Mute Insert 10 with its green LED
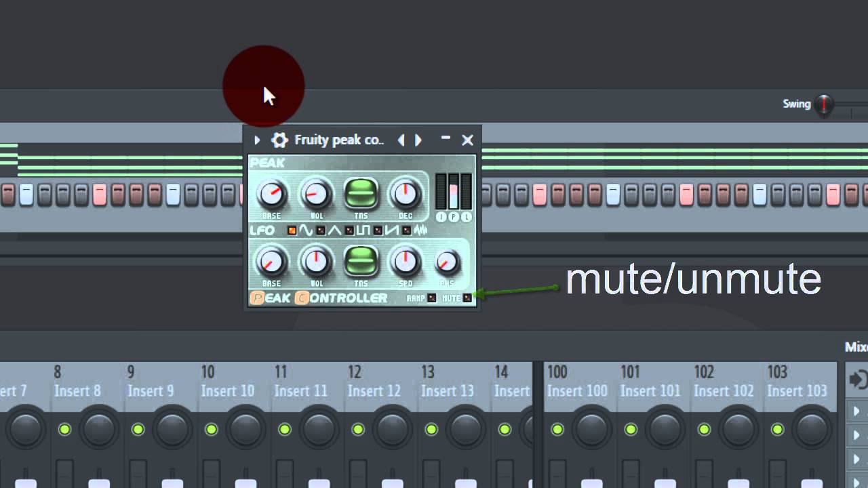 211,429
